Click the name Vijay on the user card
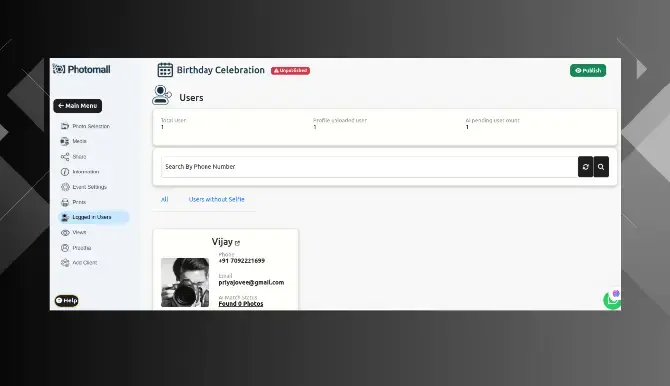Screen dimensions: 670x386 (222, 242)
